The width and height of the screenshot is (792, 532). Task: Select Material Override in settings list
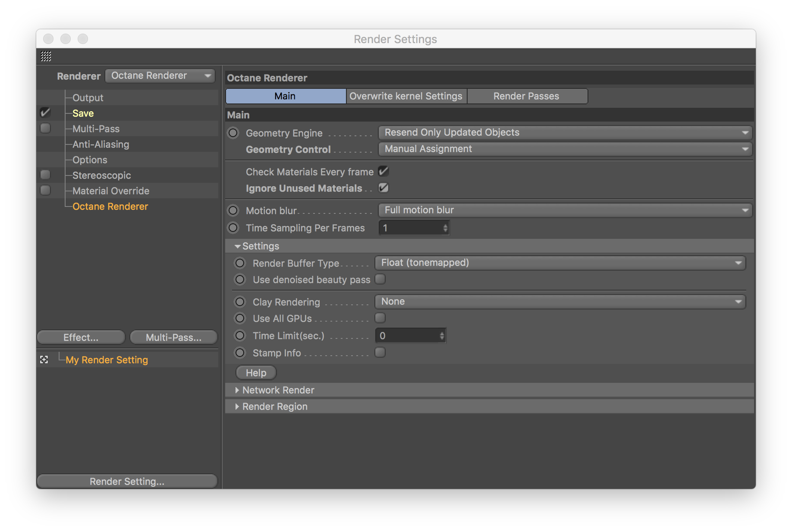111,191
